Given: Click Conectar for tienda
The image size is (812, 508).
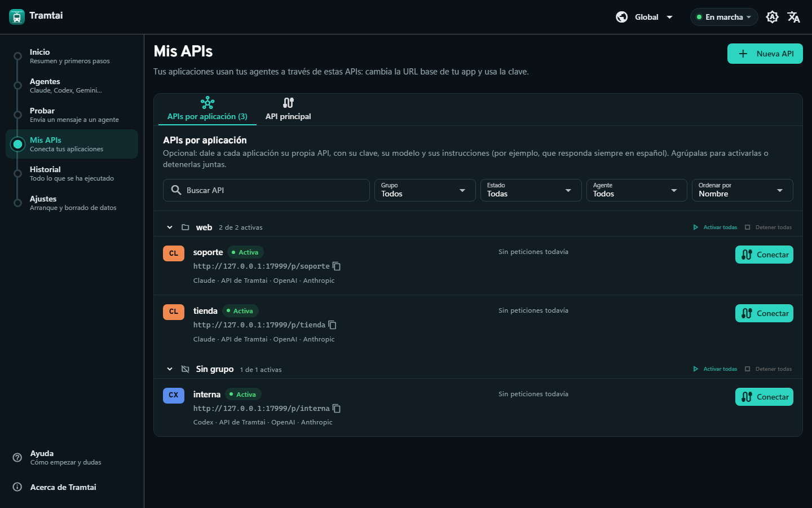Looking at the screenshot, I should (x=764, y=313).
